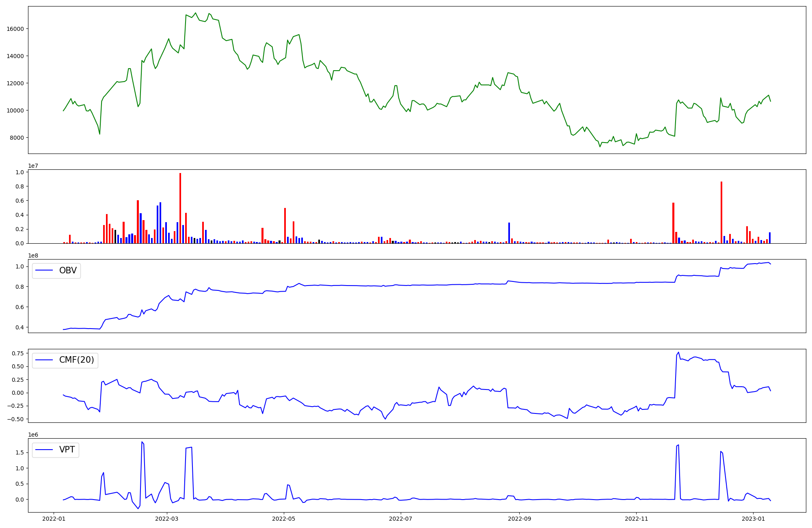Click the OBV legend label

[68, 270]
